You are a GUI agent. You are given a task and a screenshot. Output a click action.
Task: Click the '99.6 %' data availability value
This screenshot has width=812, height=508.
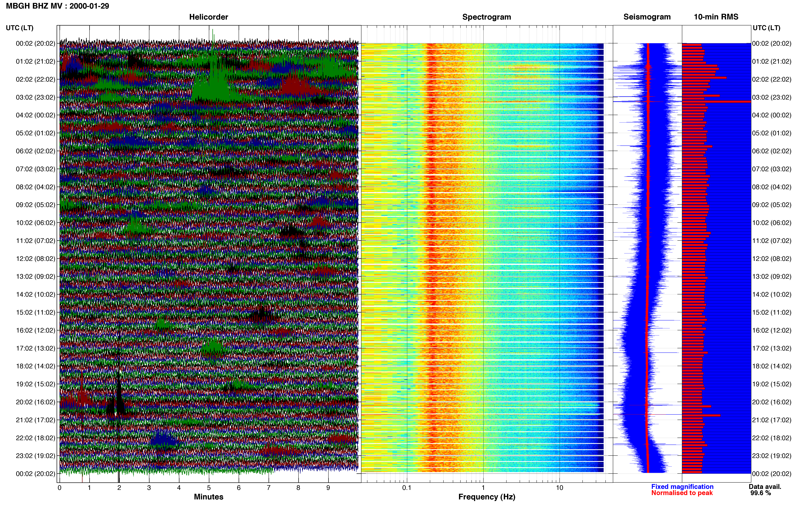tap(761, 493)
